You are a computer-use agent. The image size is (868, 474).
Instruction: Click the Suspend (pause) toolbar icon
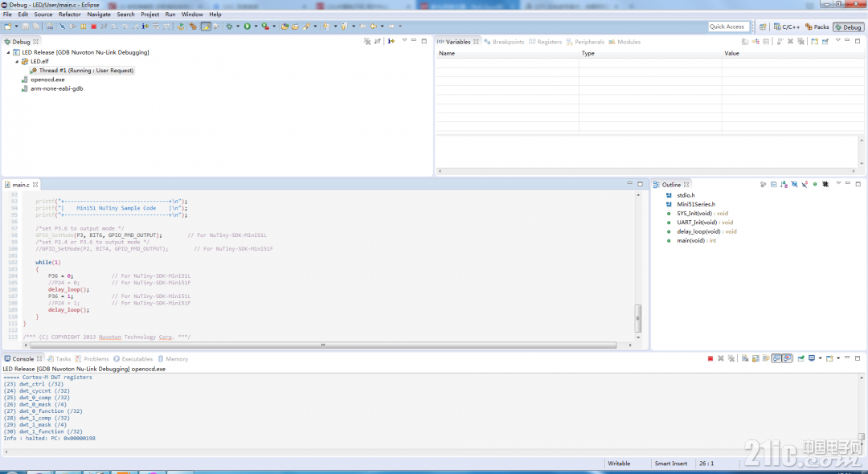[83, 27]
